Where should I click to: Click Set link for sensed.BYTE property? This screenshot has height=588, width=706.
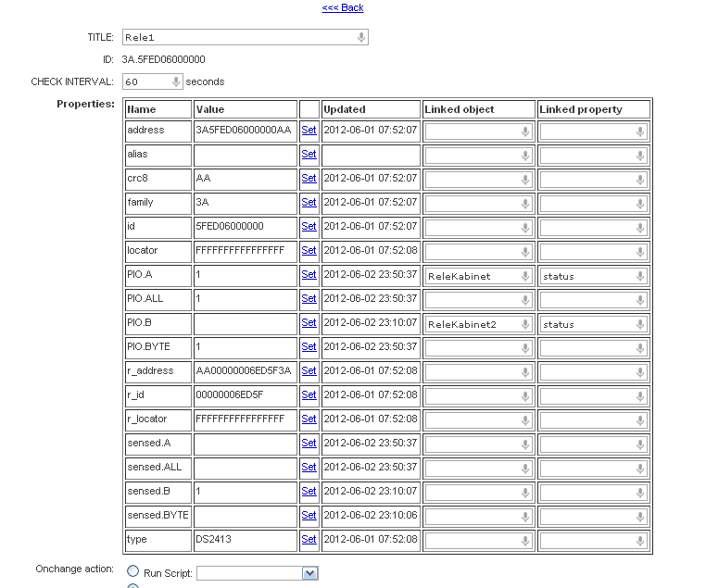point(309,515)
